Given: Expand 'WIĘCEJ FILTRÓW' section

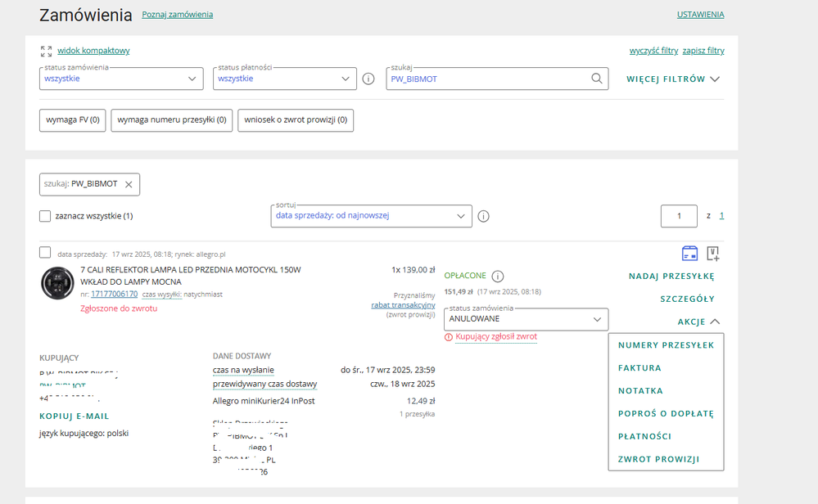Looking at the screenshot, I should pyautogui.click(x=673, y=79).
